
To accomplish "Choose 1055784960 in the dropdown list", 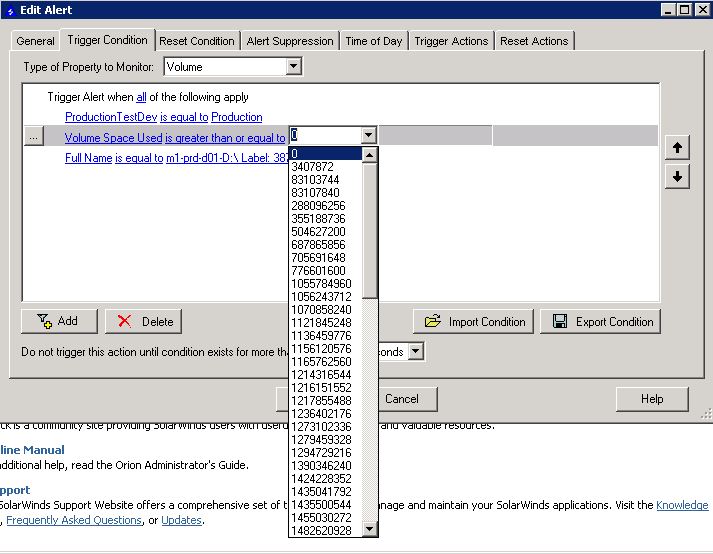I will [x=321, y=284].
